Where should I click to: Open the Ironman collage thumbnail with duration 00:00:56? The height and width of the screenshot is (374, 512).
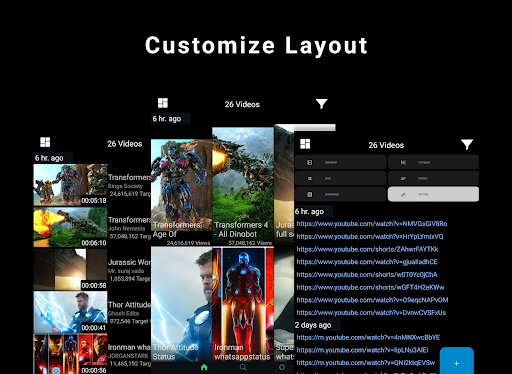coord(70,354)
